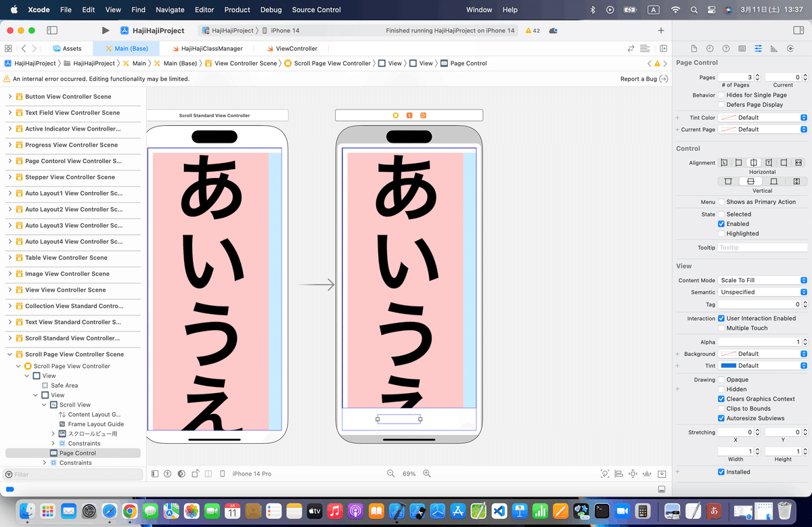Open the Current Page color dropdown
Viewport: 812px width, 527px height.
(x=763, y=129)
